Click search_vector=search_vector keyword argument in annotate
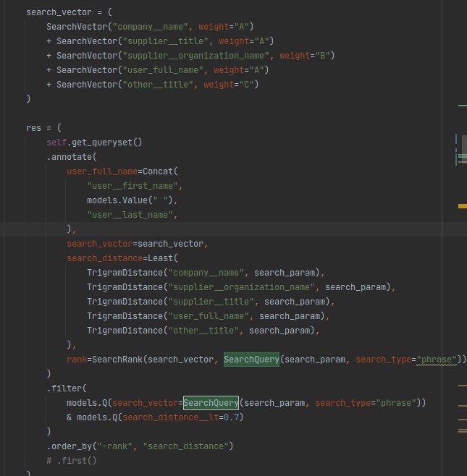The image size is (467, 476). coord(135,244)
